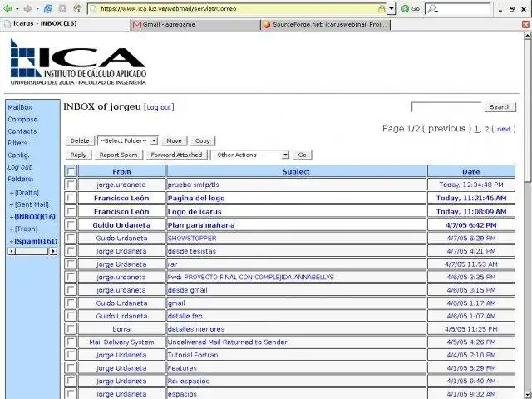Viewport: 532px width, 399px height.
Task: Click the browser forward arrow icon
Action: pos(27,9)
